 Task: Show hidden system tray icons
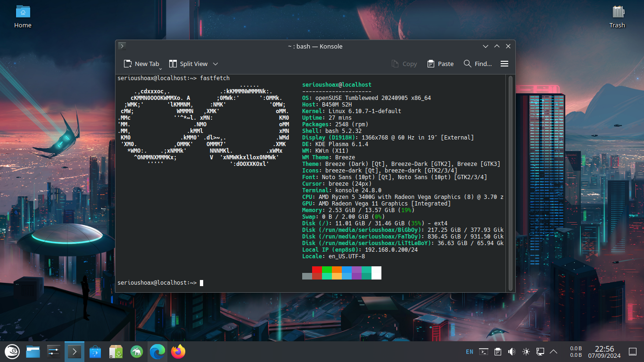click(554, 352)
